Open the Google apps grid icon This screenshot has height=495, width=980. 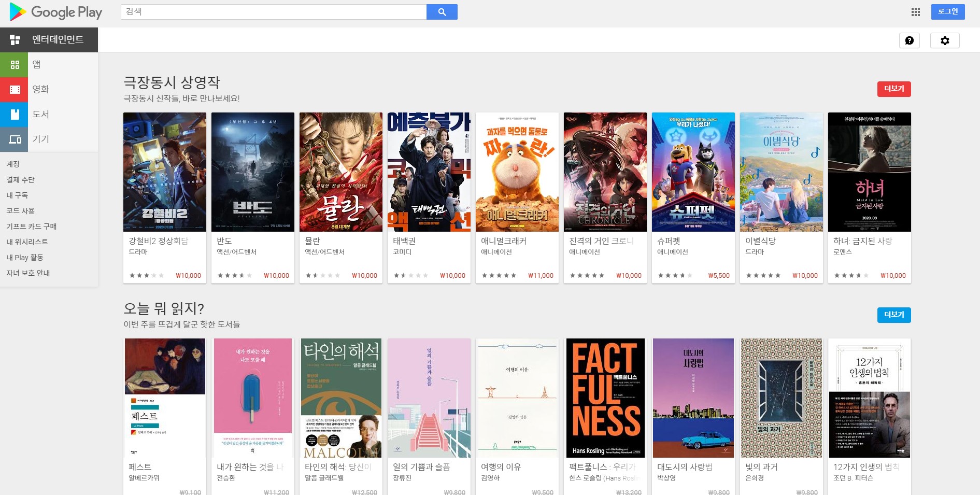916,12
